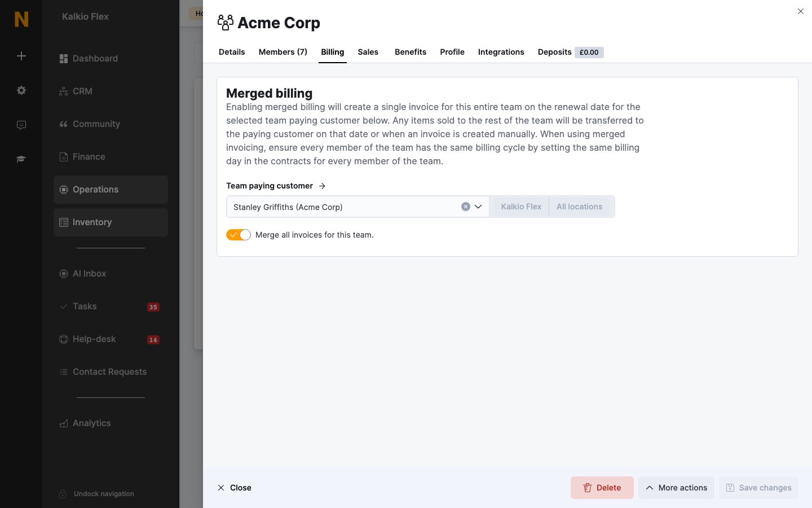Image resolution: width=812 pixels, height=508 pixels.
Task: Open Analytics in the sidebar
Action: tap(111, 423)
